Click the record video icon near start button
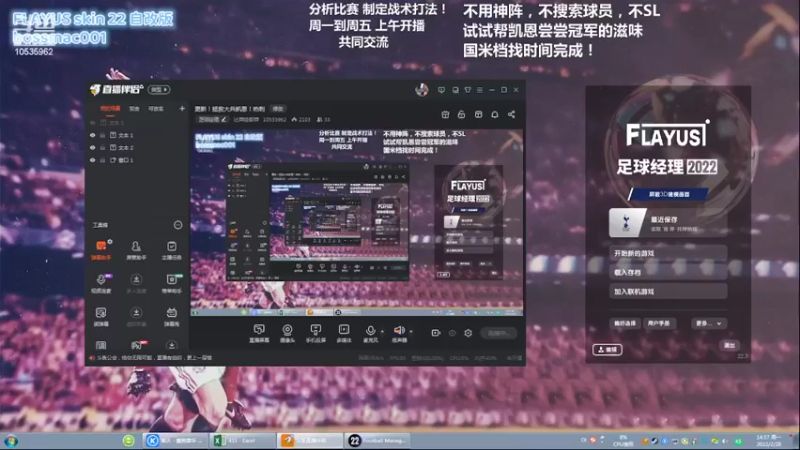Viewport: 800px width, 450px height. [x=436, y=333]
